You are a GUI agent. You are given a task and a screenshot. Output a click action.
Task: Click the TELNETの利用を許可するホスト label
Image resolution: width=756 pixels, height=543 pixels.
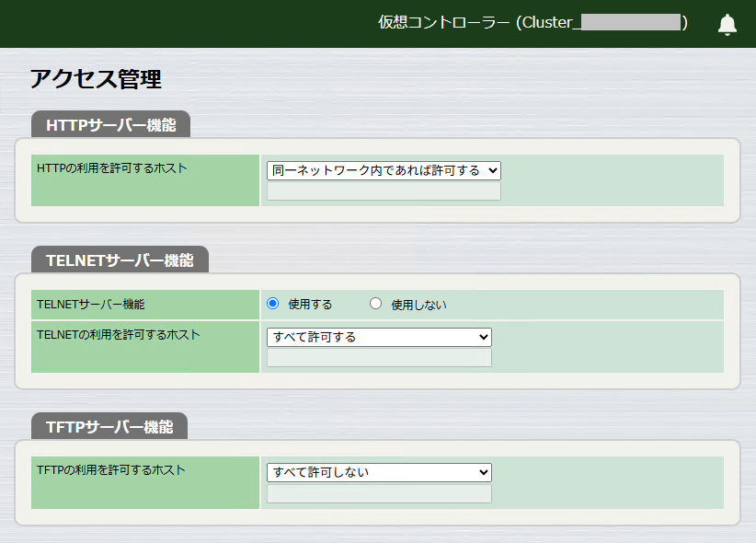click(x=118, y=334)
